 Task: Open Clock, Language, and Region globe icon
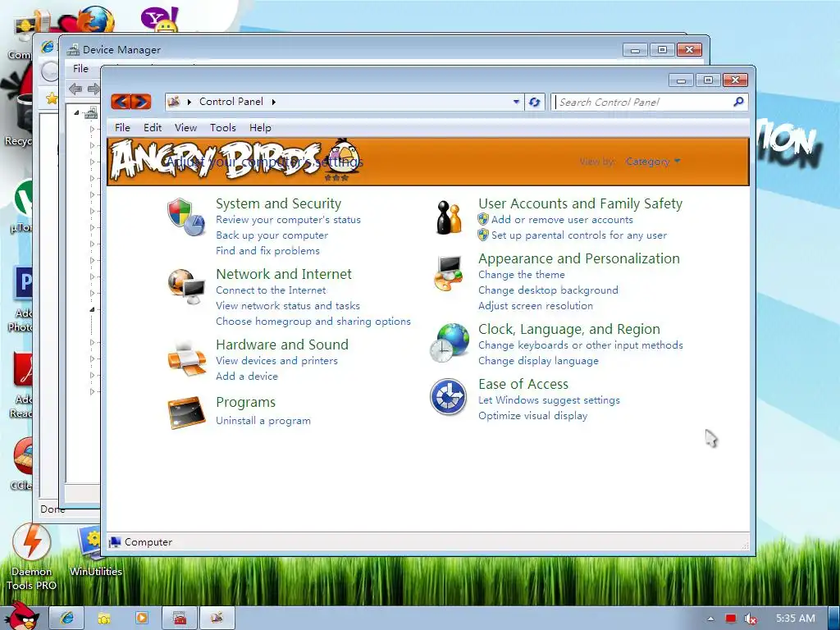(x=449, y=343)
